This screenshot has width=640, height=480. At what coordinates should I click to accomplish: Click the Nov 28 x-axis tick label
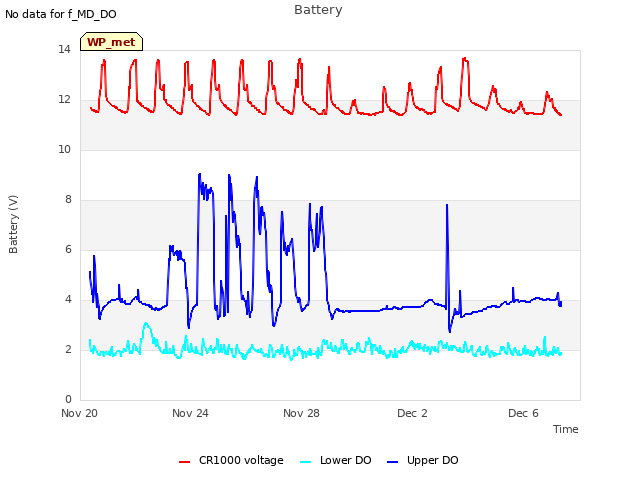pyautogui.click(x=301, y=413)
